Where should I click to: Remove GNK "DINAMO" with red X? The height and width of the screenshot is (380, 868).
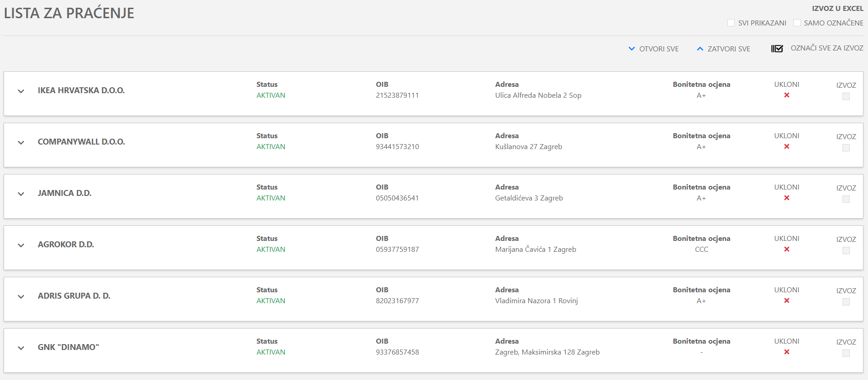pos(787,352)
